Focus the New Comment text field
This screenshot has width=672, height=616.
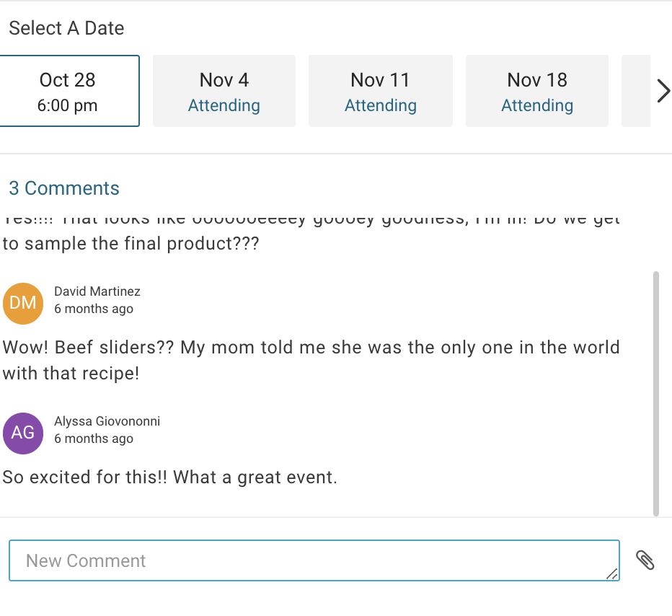tap(314, 560)
